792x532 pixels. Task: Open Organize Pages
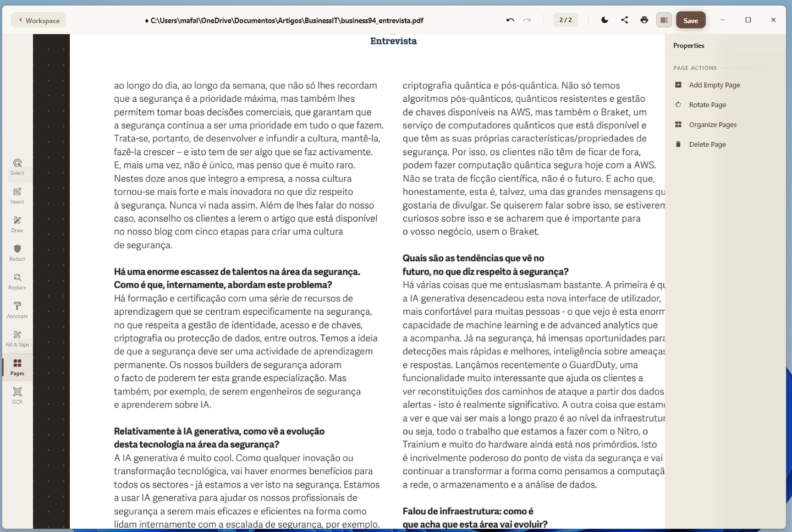click(713, 124)
